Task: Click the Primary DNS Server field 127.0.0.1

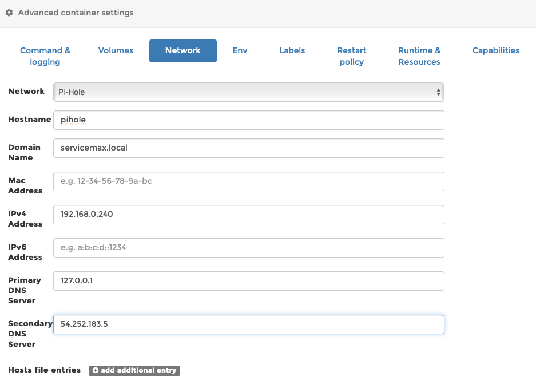Action: (x=248, y=281)
